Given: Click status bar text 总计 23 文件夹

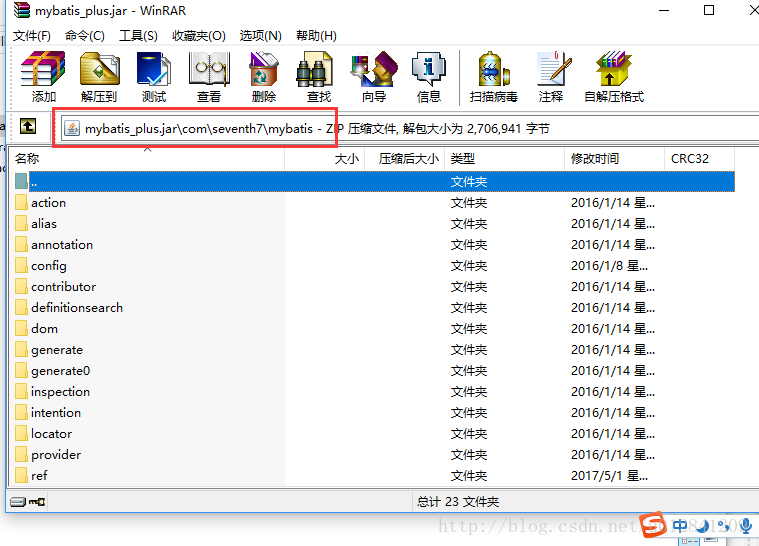Looking at the screenshot, I should (x=457, y=501).
